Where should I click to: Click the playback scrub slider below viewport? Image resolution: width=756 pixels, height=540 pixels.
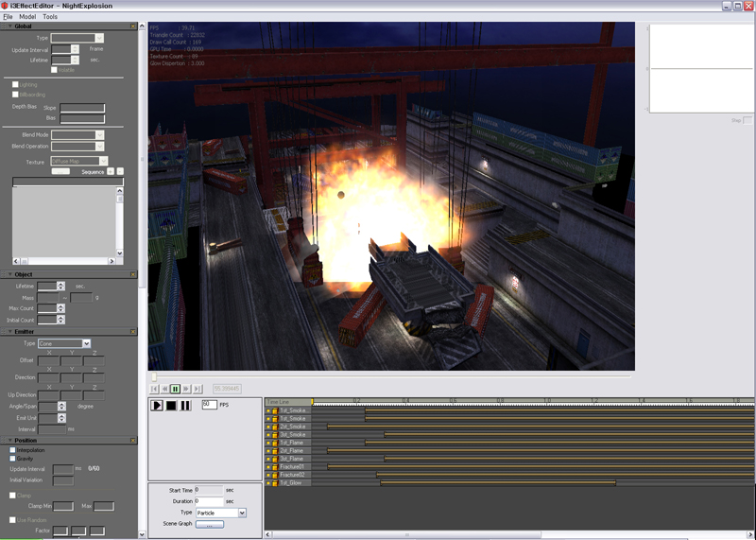154,377
